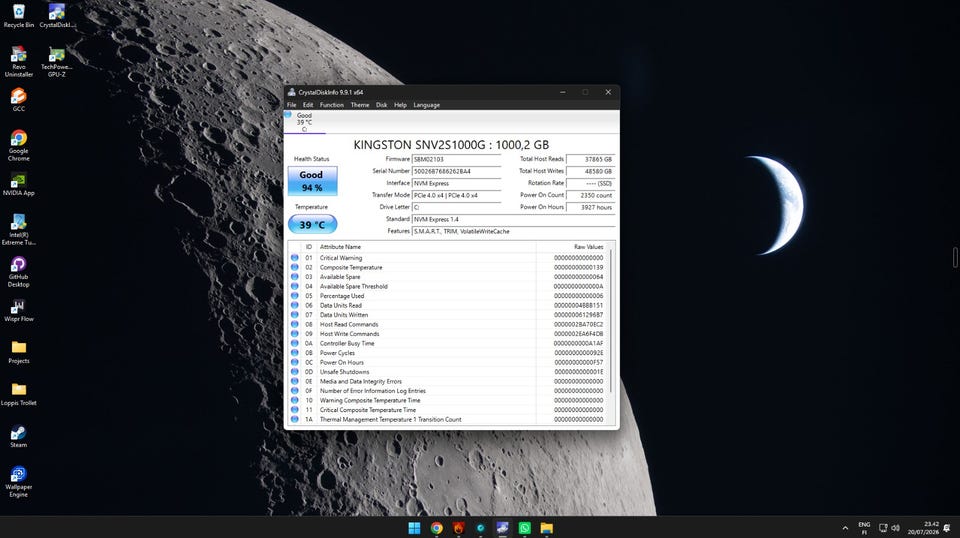Viewport: 960px width, 538px height.
Task: Select the TechPowerUp GPU-Z desktop shortcut
Action: tap(56, 62)
